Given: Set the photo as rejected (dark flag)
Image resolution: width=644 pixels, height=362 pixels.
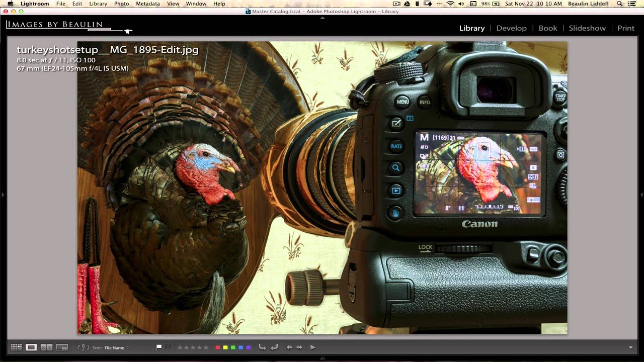Looking at the screenshot, I should pyautogui.click(x=168, y=346).
